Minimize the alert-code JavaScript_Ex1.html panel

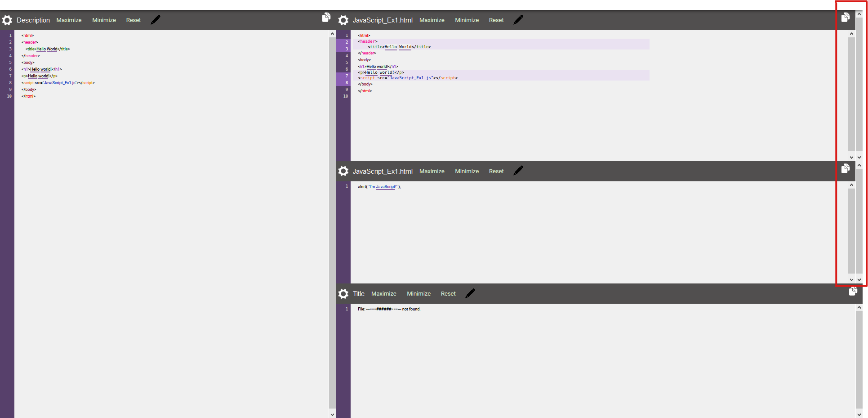[x=467, y=171]
